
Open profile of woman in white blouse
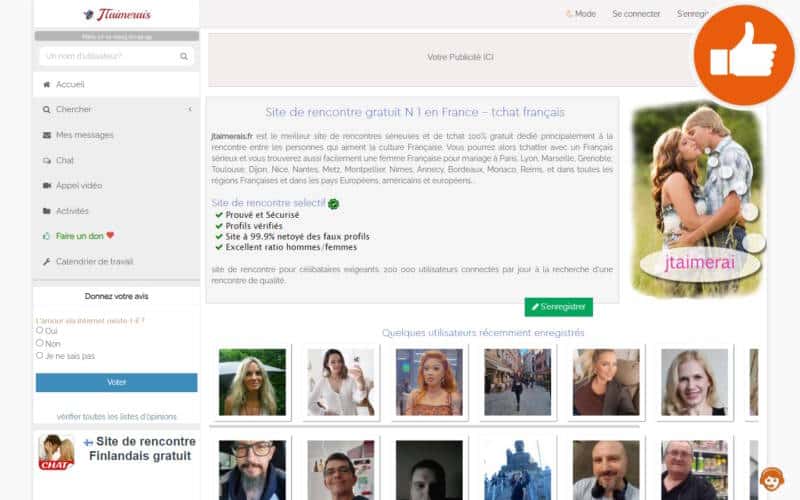(341, 382)
